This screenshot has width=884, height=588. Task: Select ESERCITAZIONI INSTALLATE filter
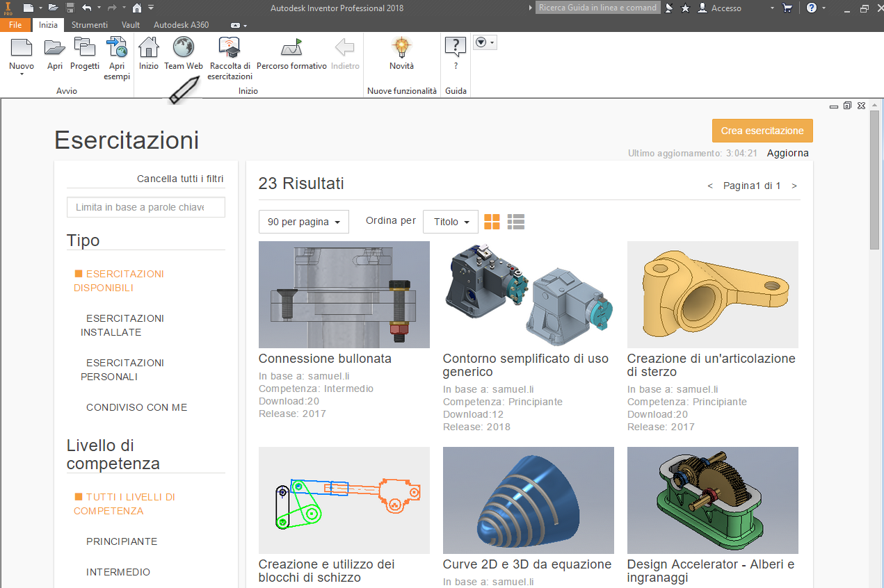coord(122,325)
